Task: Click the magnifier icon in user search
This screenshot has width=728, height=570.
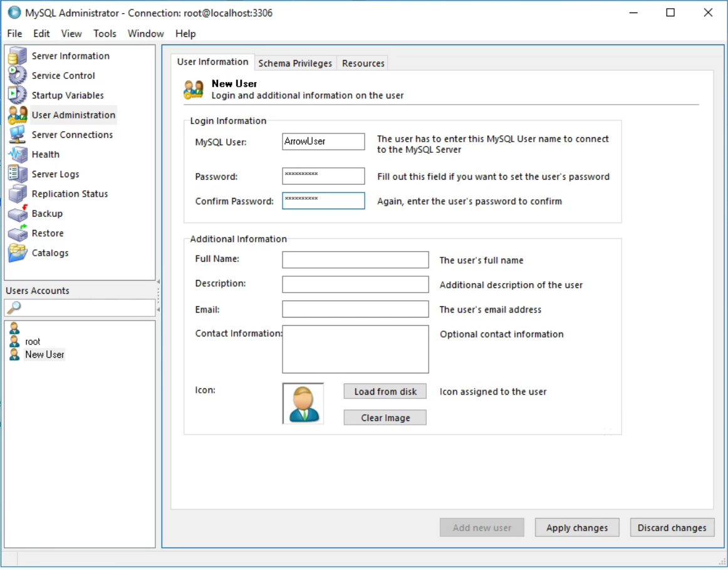Action: pos(14,308)
